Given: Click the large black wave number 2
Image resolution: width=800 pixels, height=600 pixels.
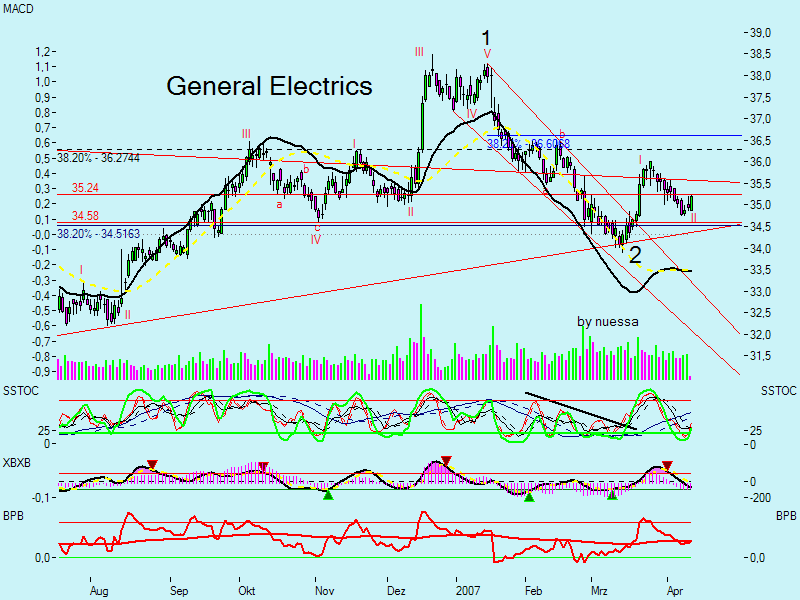Looking at the screenshot, I should pyautogui.click(x=635, y=255).
